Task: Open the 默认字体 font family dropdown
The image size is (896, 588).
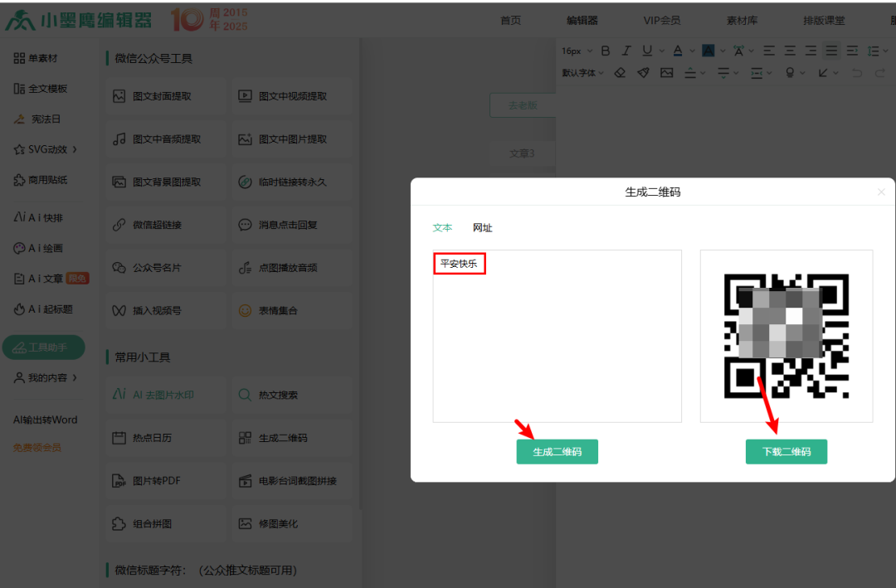Action: (583, 73)
